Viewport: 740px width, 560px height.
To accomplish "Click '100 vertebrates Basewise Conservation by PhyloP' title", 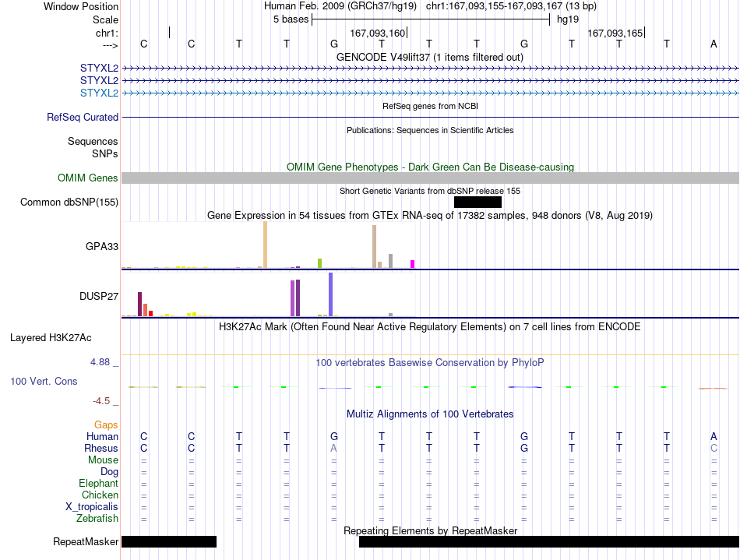I will [x=430, y=363].
